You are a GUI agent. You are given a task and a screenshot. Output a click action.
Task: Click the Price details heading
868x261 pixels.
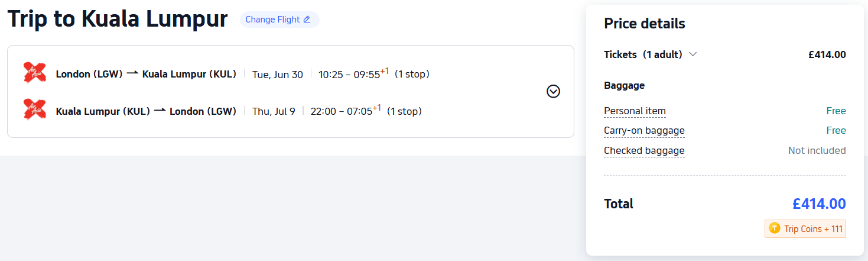point(644,24)
